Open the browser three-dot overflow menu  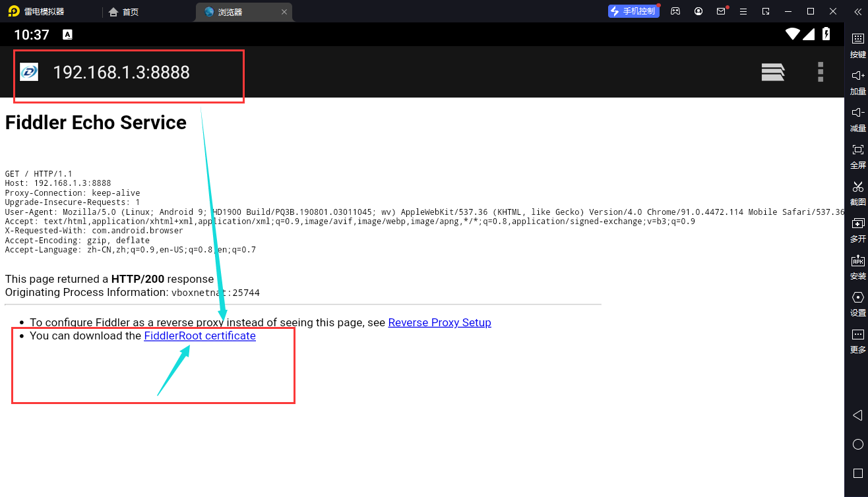[x=821, y=72]
